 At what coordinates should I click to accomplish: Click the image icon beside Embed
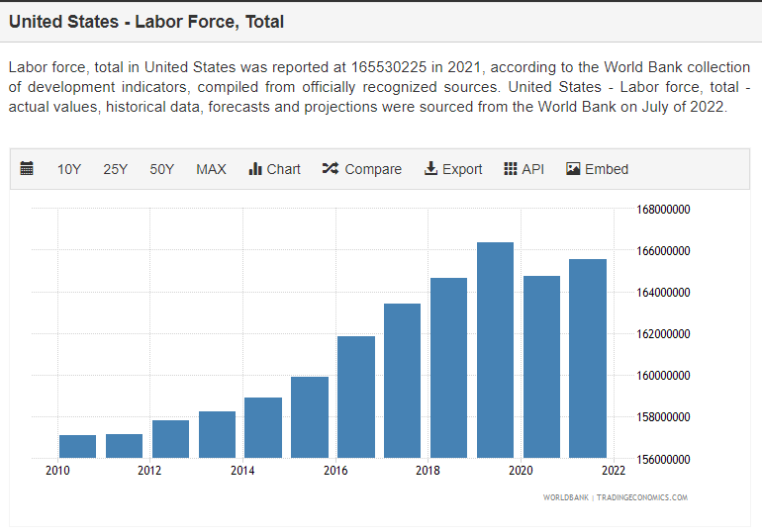tap(573, 169)
